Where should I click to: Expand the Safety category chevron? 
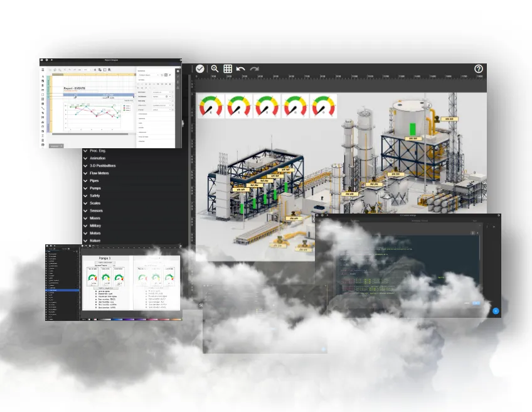(85, 196)
